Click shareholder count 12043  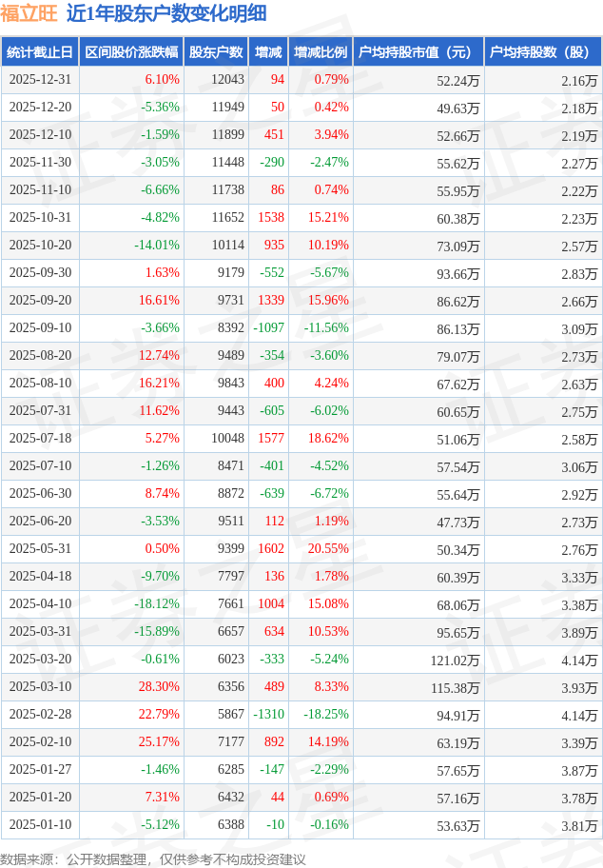click(228, 80)
